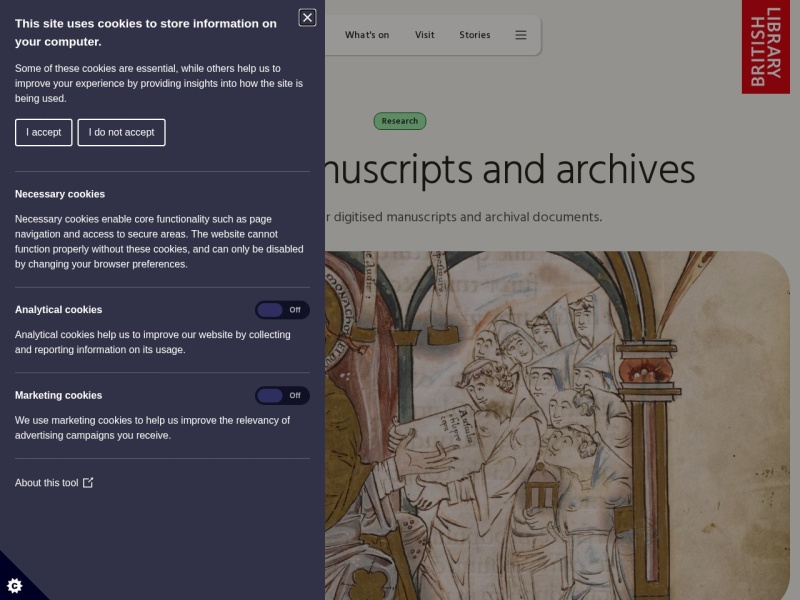This screenshot has height=600, width=800.
Task: Click the Marketing cookies heading
Action: 58,395
